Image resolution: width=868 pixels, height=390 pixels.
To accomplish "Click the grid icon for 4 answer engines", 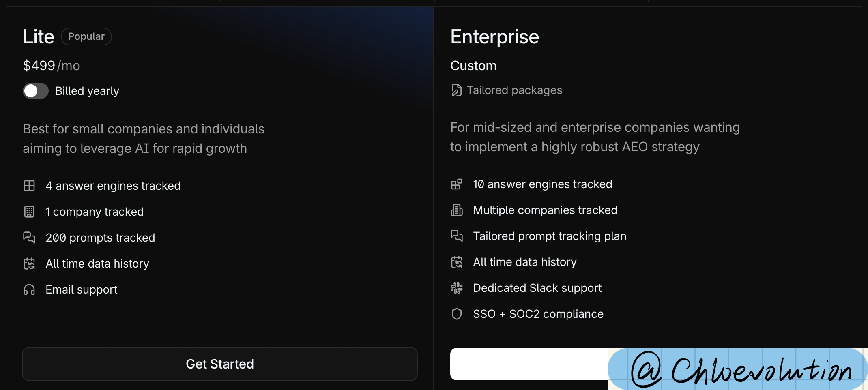I will tap(29, 186).
